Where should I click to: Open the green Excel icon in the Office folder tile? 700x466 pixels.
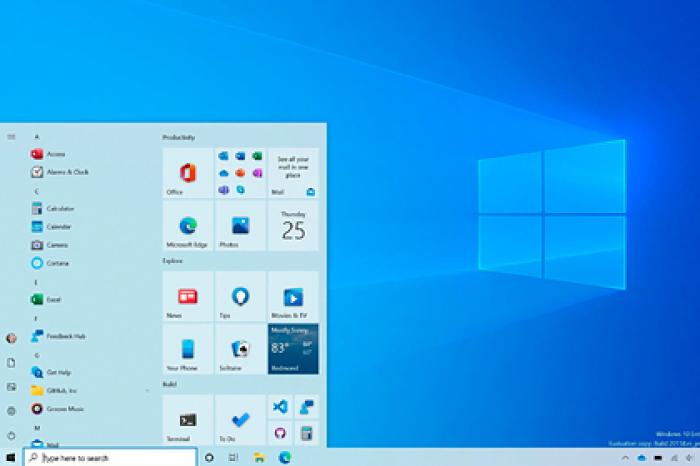coord(257,156)
